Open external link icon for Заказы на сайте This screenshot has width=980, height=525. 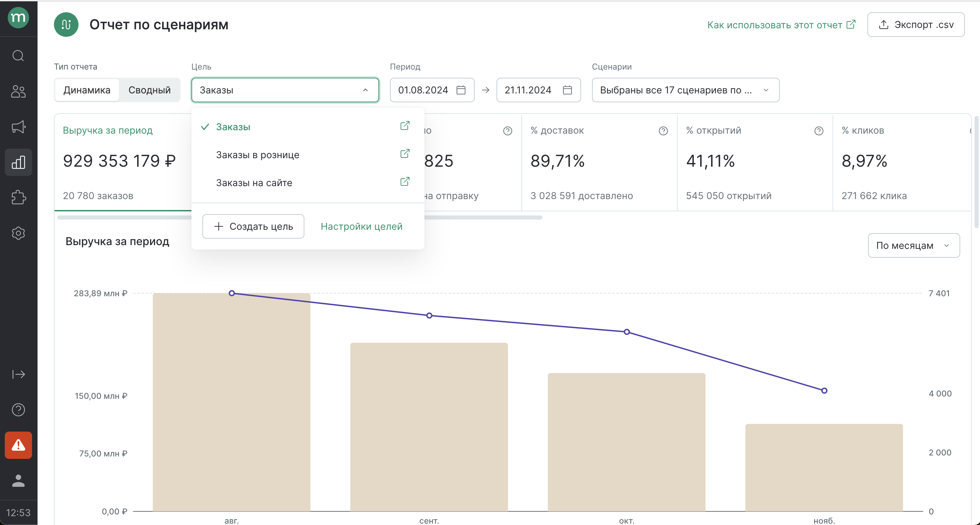pos(405,182)
